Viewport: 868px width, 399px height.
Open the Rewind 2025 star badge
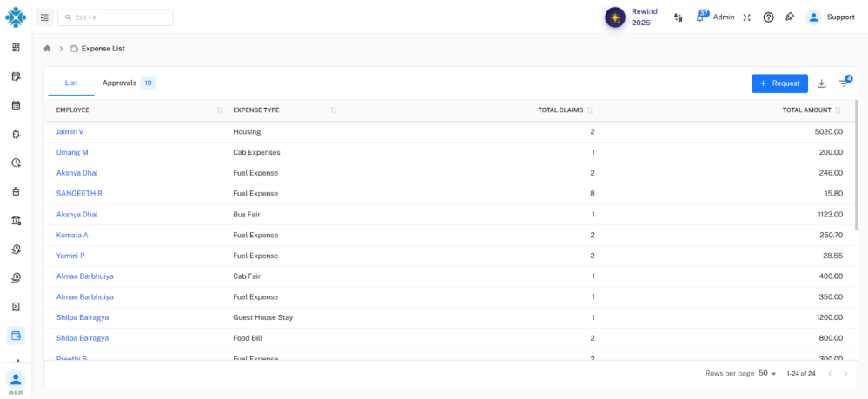click(615, 17)
